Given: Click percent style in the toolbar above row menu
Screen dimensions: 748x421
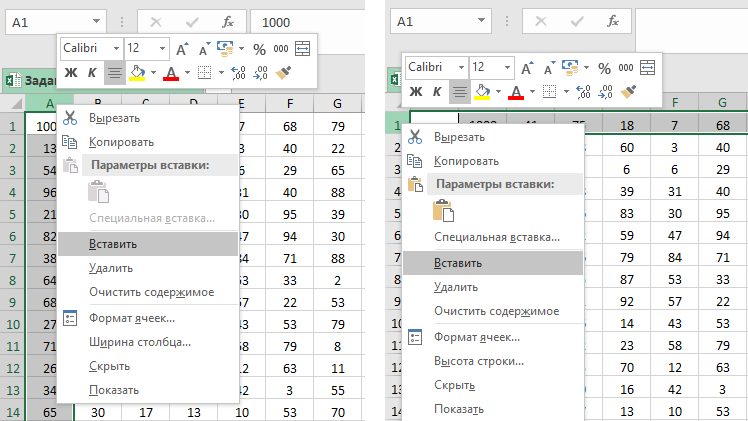Looking at the screenshot, I should coord(603,67).
